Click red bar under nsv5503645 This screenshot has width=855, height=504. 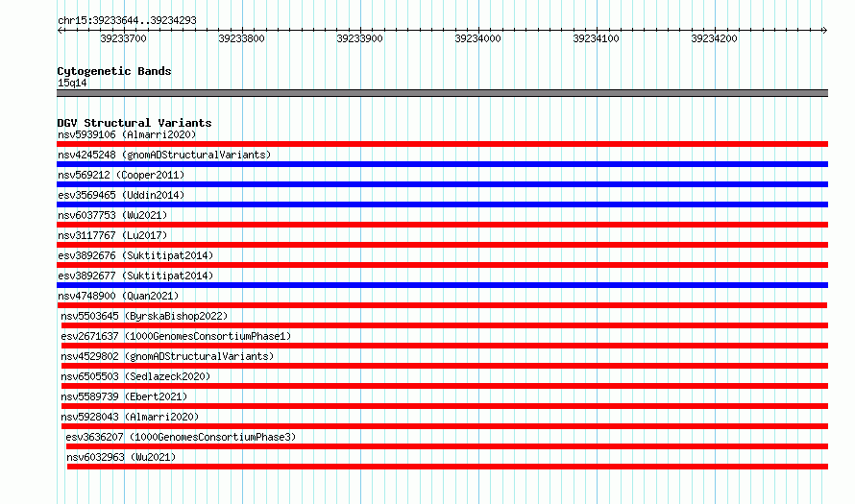click(445, 325)
